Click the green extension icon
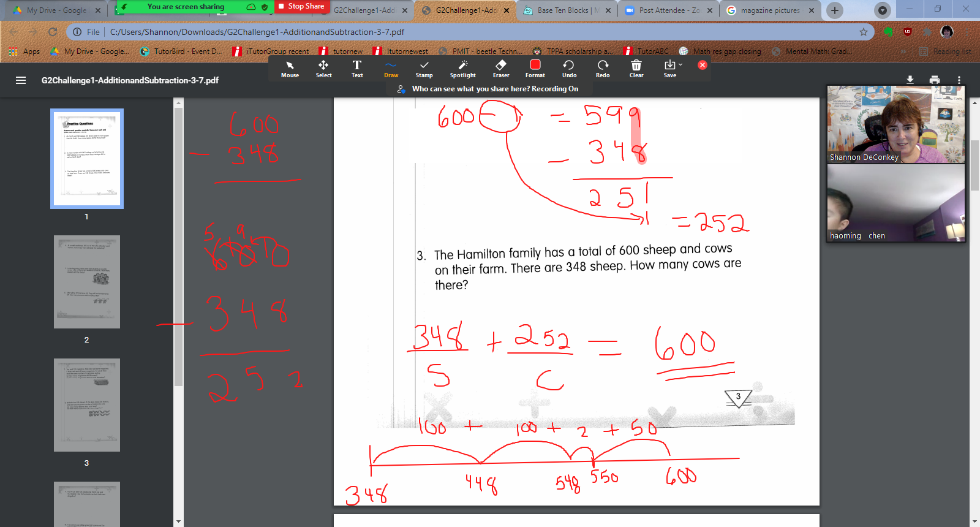The width and height of the screenshot is (980, 527). coord(888,32)
